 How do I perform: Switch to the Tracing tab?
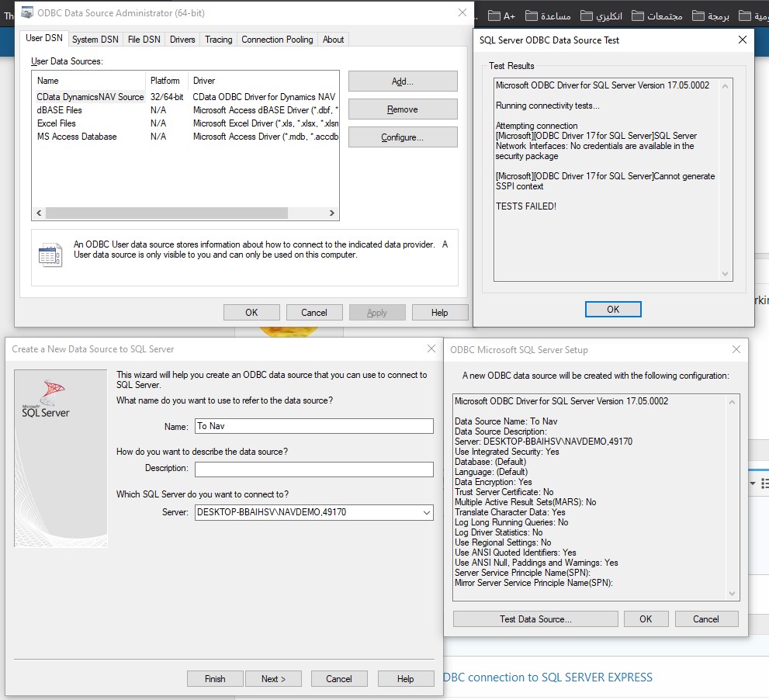click(x=218, y=40)
